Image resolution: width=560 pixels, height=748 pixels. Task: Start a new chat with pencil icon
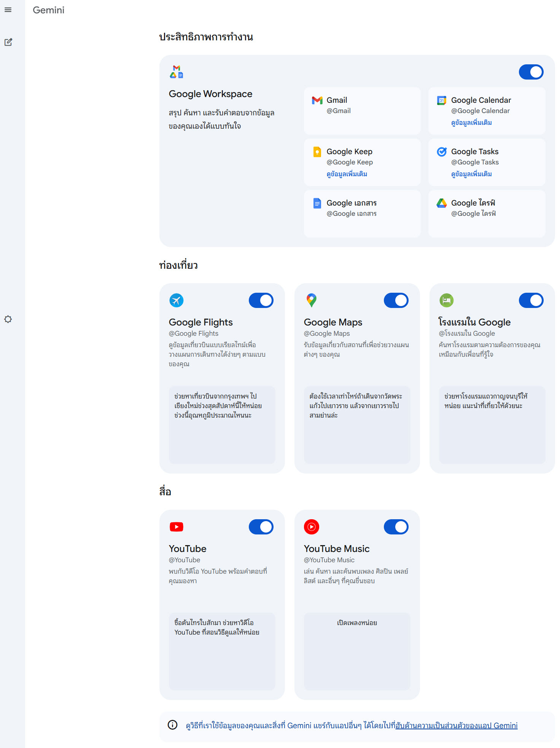pyautogui.click(x=8, y=42)
